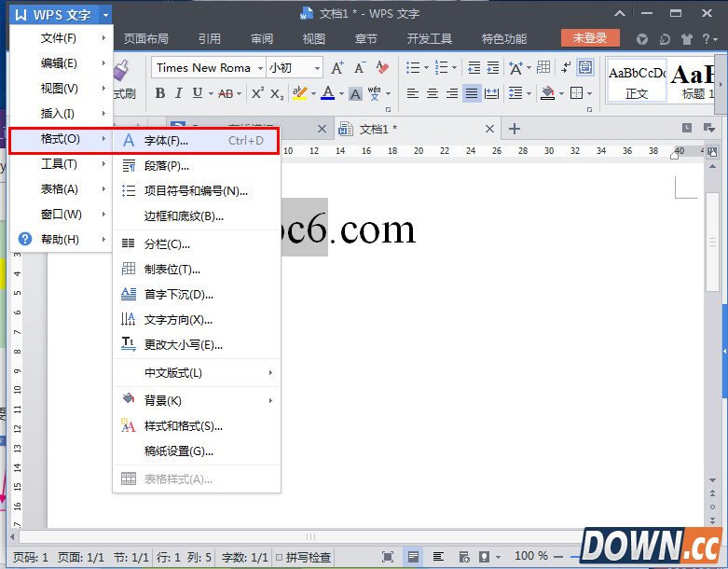728x569 pixels.
Task: Apply superscript formatting
Action: [257, 93]
